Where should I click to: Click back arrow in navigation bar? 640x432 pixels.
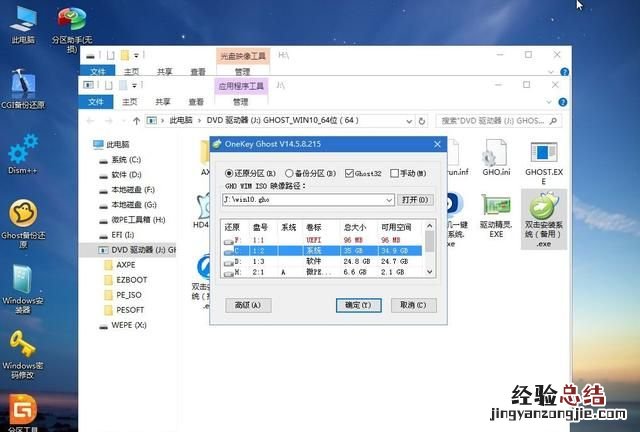coord(90,120)
